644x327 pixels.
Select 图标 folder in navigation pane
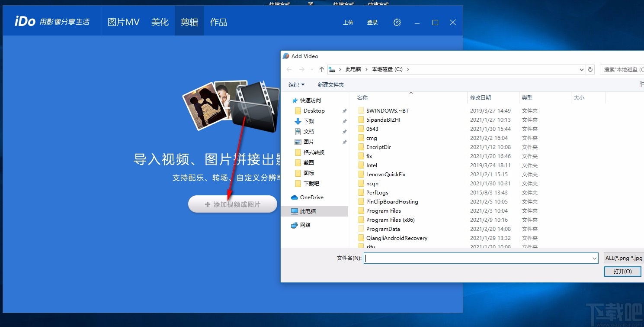point(304,173)
